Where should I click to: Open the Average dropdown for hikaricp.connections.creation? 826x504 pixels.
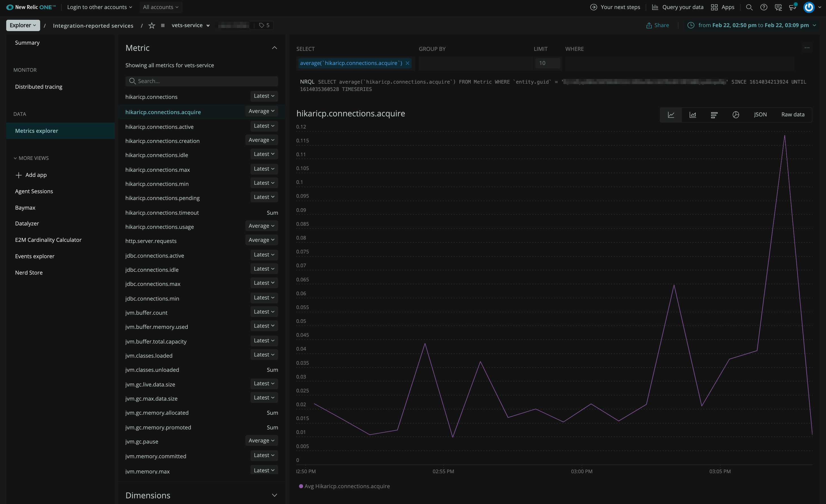click(261, 140)
